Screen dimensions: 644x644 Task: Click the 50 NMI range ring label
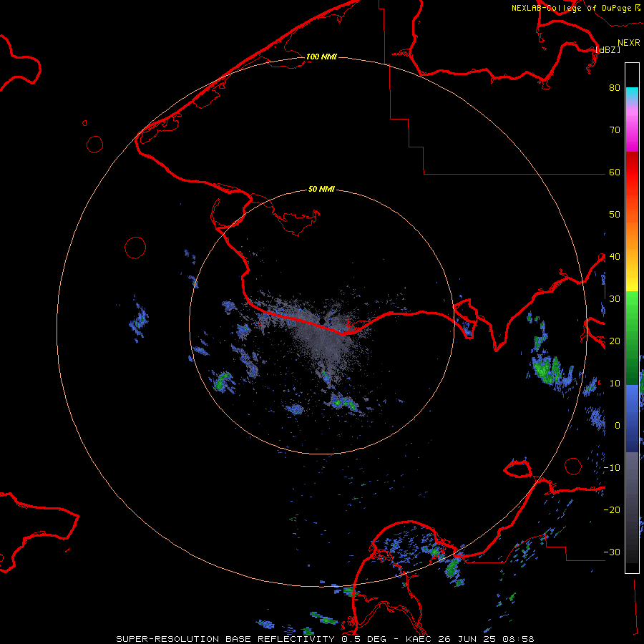tap(321, 190)
